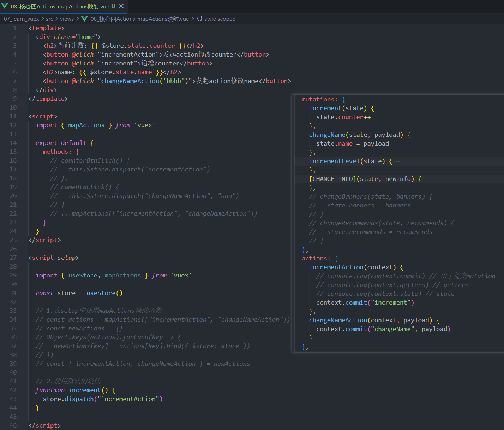Click 'useStore()' call on line 31
This screenshot has height=430, width=504.
pyautogui.click(x=104, y=293)
